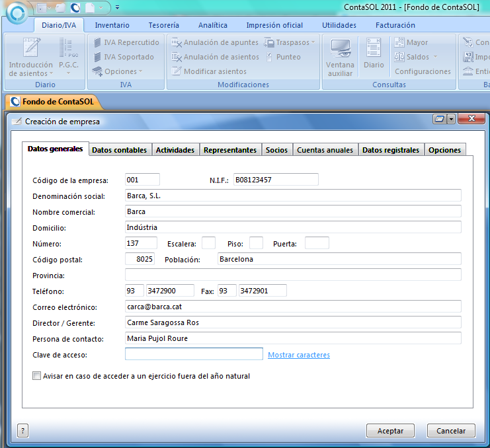Click the Mostrar caracteres link
The image size is (490, 448).
[x=298, y=355]
